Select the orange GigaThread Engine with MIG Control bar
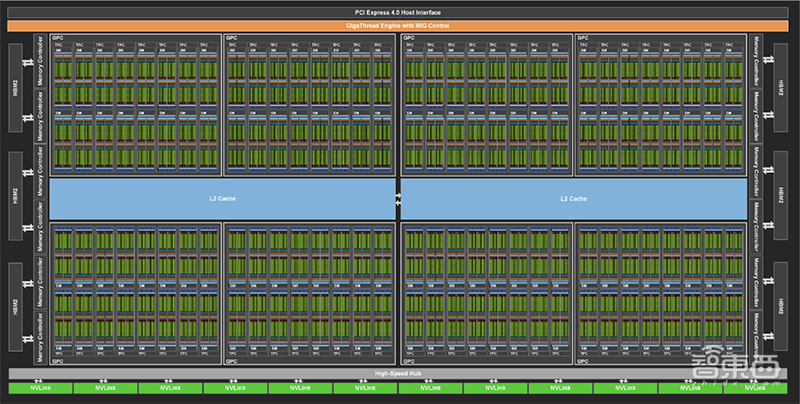The height and width of the screenshot is (404, 800). click(x=399, y=24)
